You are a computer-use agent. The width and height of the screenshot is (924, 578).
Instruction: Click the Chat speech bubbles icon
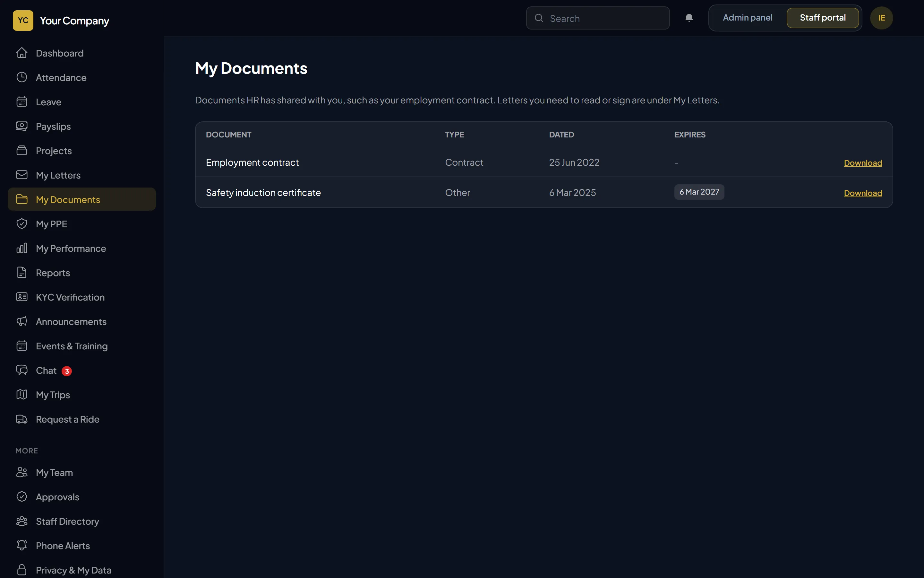[22, 370]
